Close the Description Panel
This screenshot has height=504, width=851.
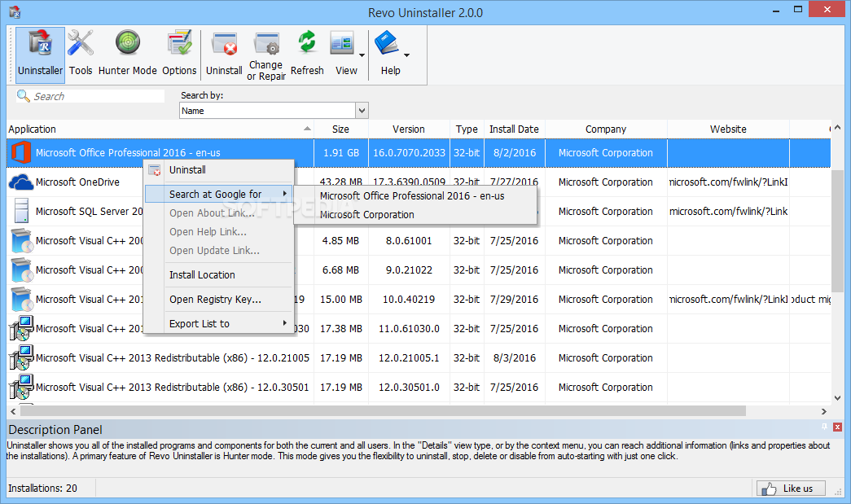point(837,427)
